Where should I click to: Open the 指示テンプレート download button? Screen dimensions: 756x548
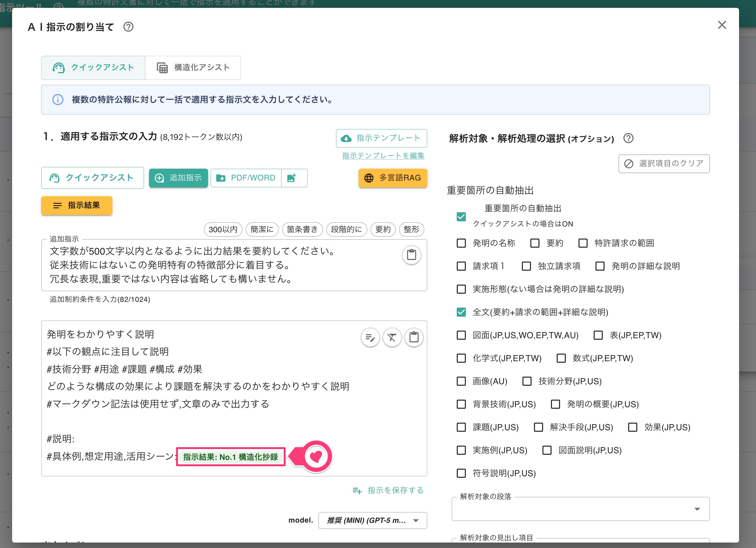point(381,138)
